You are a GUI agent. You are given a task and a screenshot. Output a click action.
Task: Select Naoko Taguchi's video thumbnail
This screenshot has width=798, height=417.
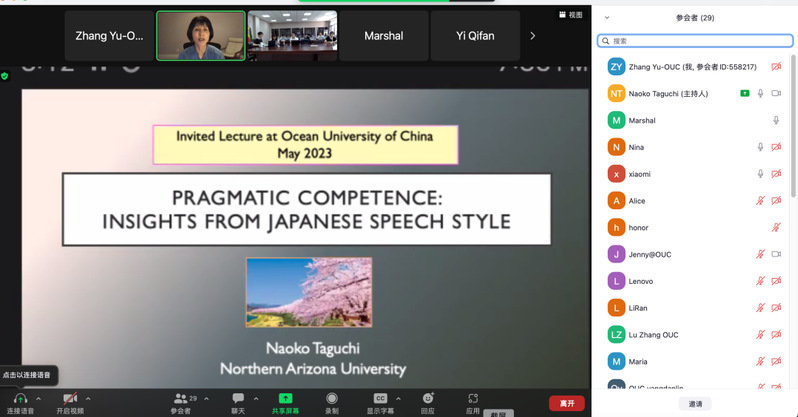(201, 36)
